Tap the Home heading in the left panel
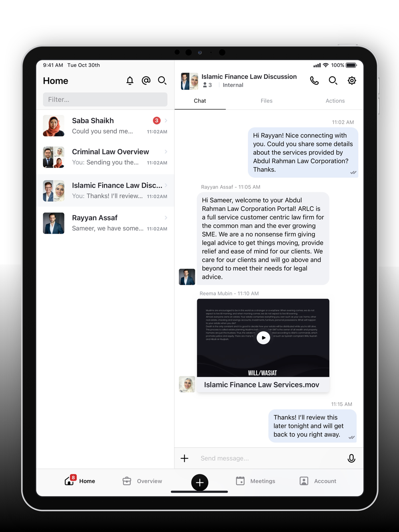The height and width of the screenshot is (532, 399). coord(55,81)
